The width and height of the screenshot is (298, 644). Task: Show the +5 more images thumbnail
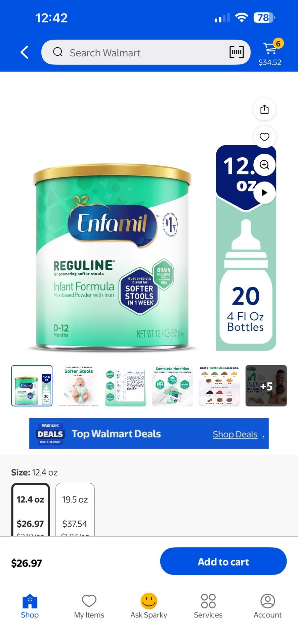(x=266, y=386)
